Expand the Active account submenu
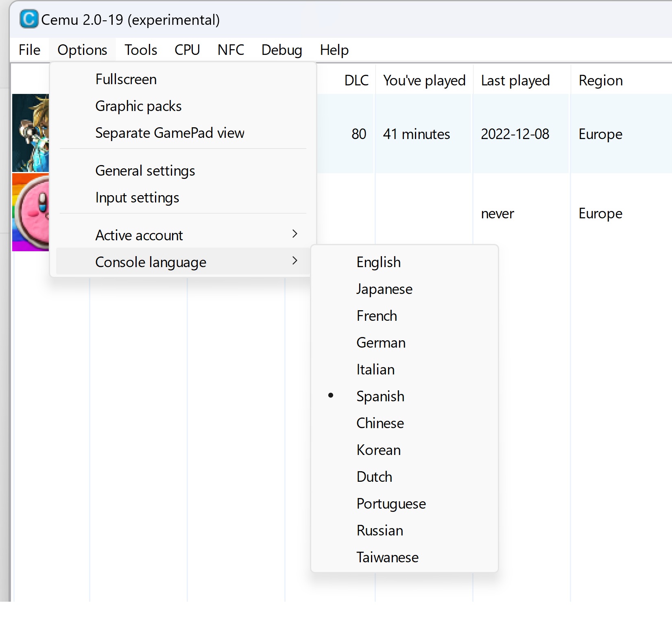Viewport: 672px width, 620px height. (x=183, y=235)
